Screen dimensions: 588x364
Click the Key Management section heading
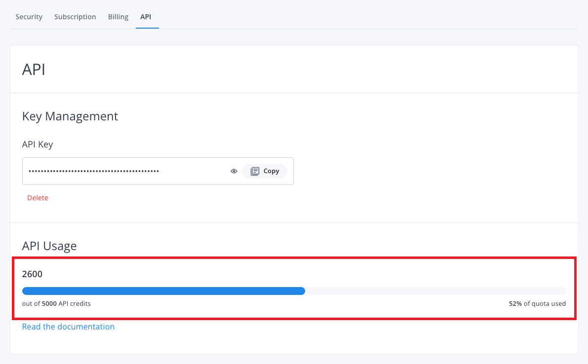coord(70,116)
